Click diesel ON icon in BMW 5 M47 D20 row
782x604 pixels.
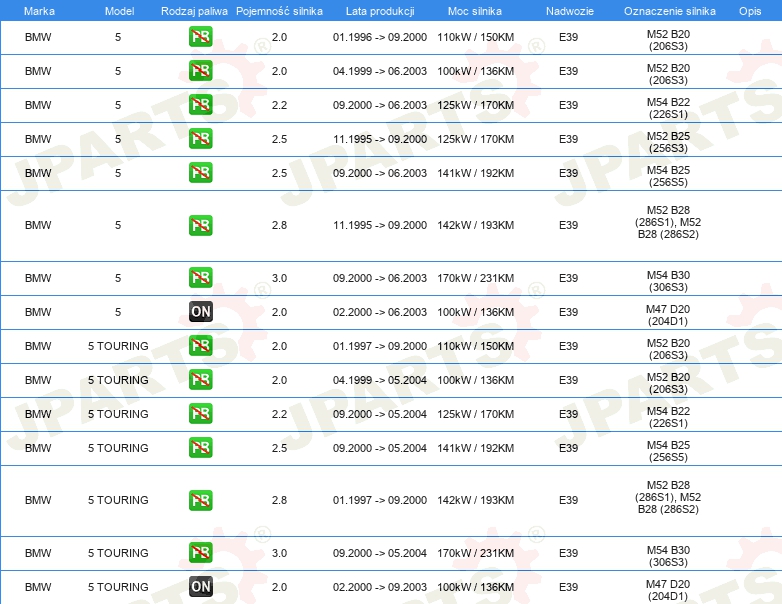coord(200,312)
